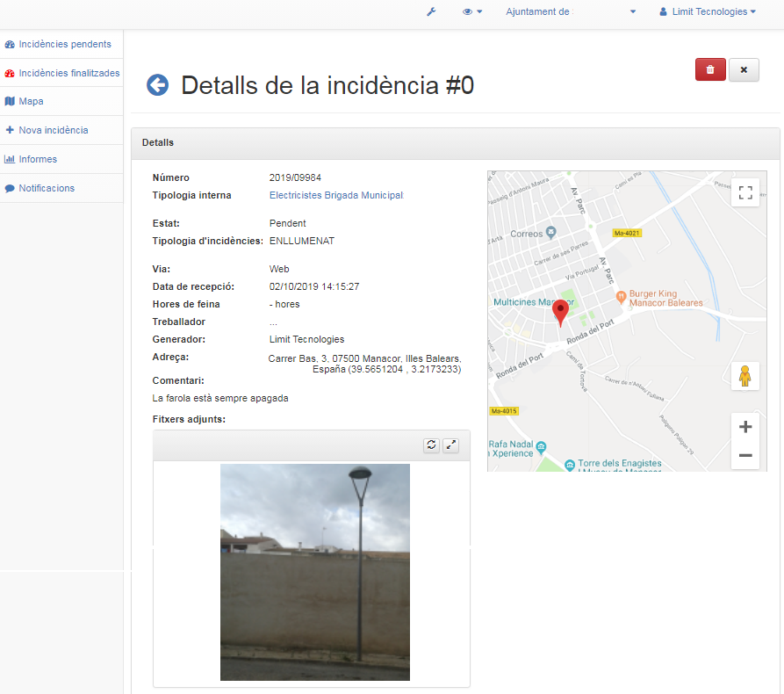
Task: Zoom out on the map
Action: (745, 455)
